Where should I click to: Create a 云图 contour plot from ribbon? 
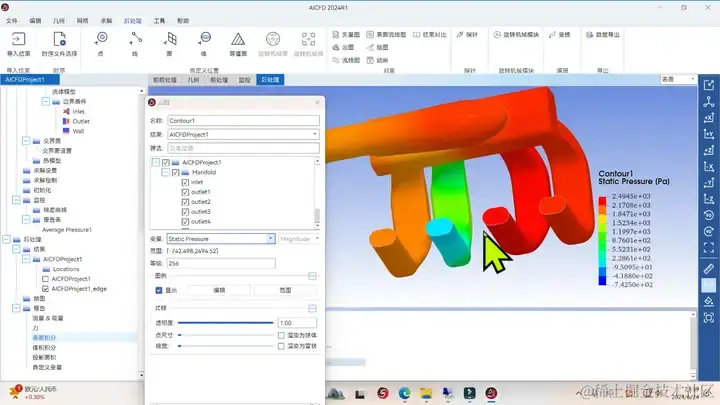click(343, 47)
